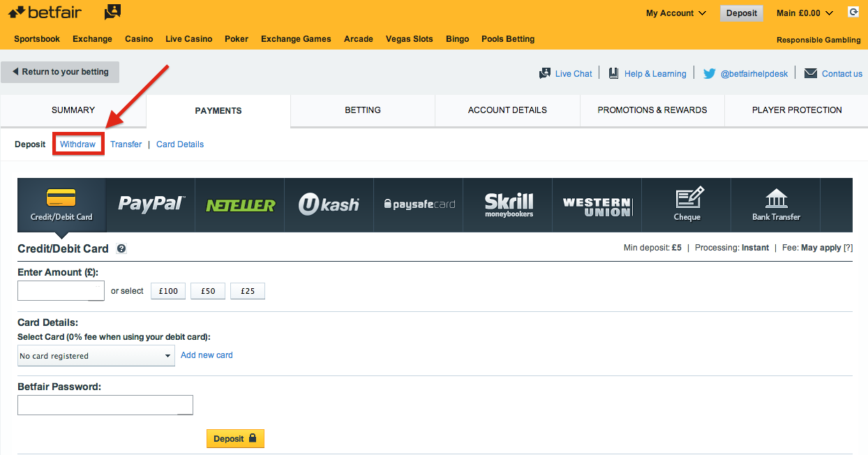868x455 pixels.
Task: Open the live chat icon beside the logo
Action: pyautogui.click(x=112, y=12)
